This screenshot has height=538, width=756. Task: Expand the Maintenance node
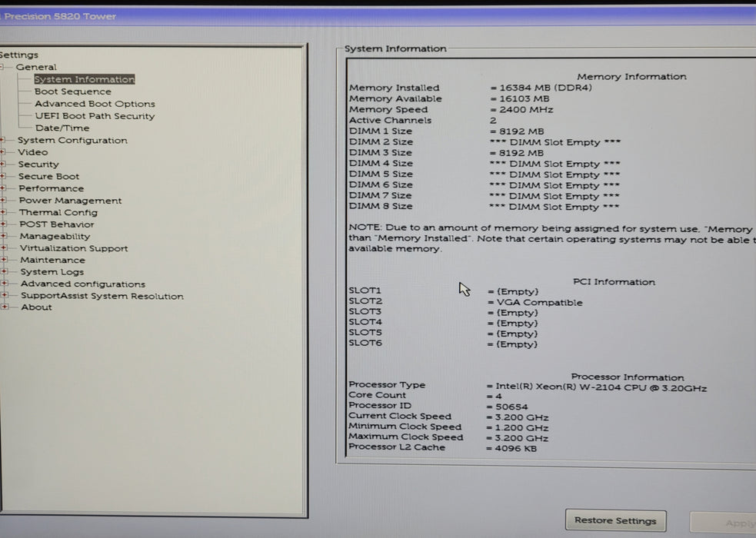click(x=5, y=260)
